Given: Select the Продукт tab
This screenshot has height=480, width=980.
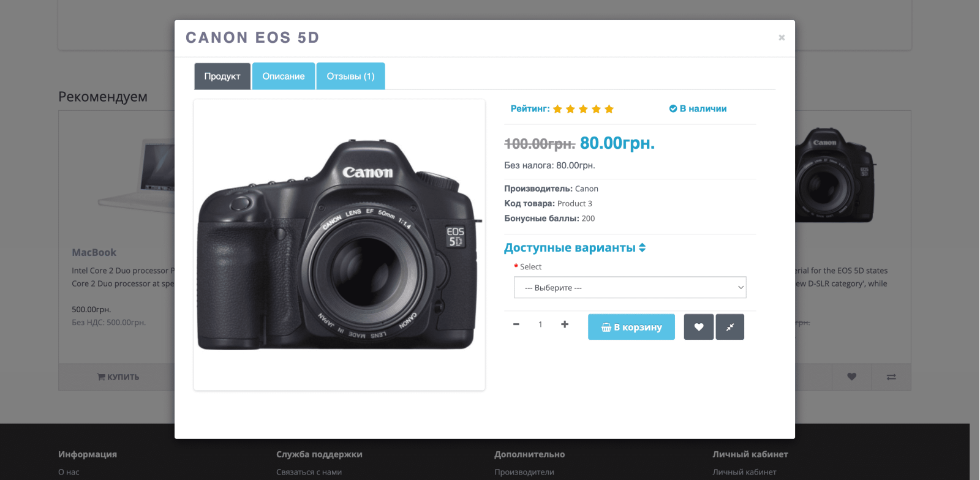Looking at the screenshot, I should 222,76.
